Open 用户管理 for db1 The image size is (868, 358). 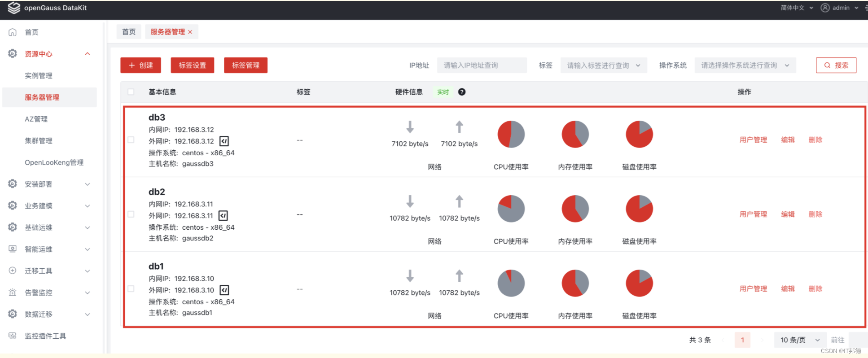pos(754,289)
